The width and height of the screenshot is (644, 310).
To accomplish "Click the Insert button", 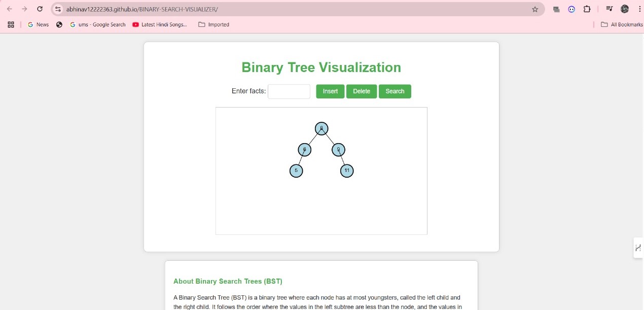I will (x=330, y=91).
